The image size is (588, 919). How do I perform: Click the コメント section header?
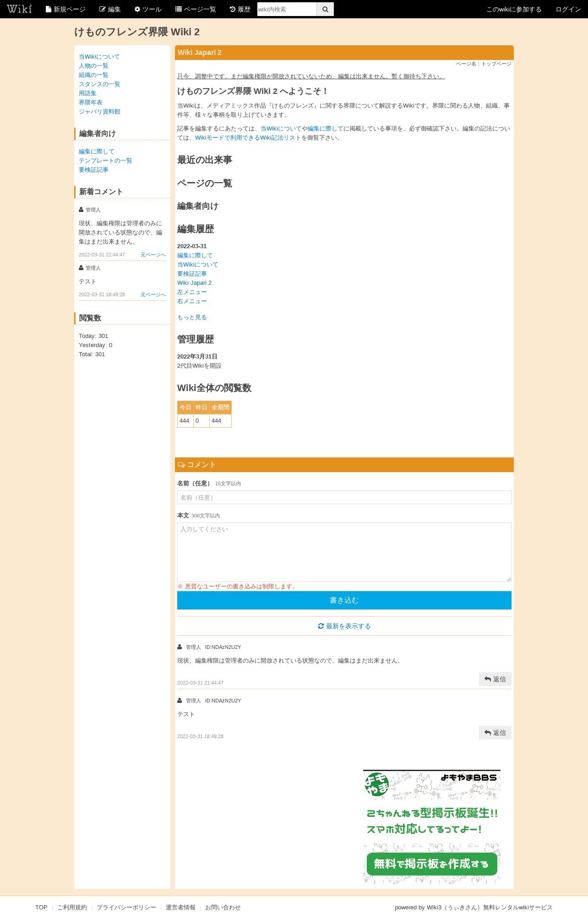coord(344,465)
